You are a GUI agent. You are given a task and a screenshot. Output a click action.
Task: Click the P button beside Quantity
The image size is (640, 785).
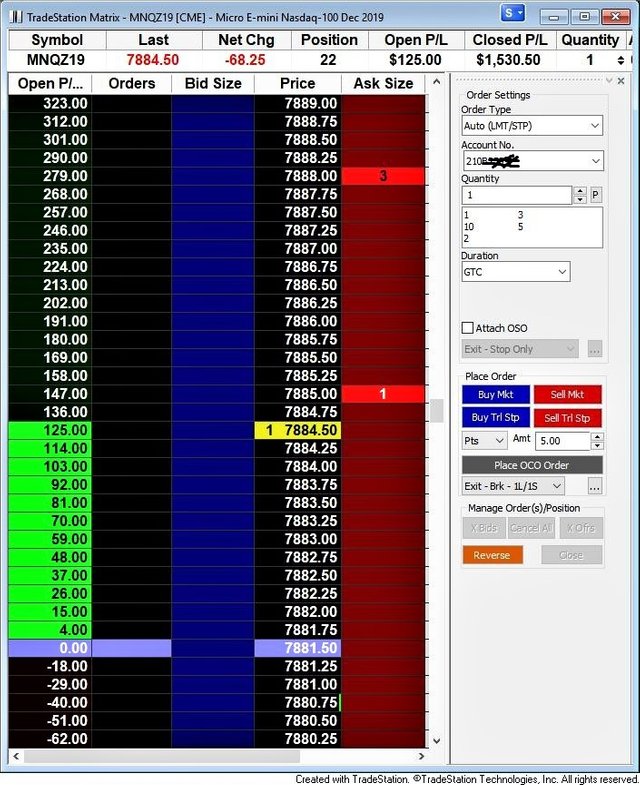tap(595, 195)
